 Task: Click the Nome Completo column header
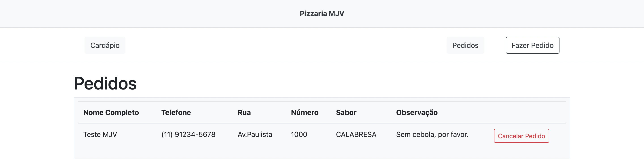point(111,113)
